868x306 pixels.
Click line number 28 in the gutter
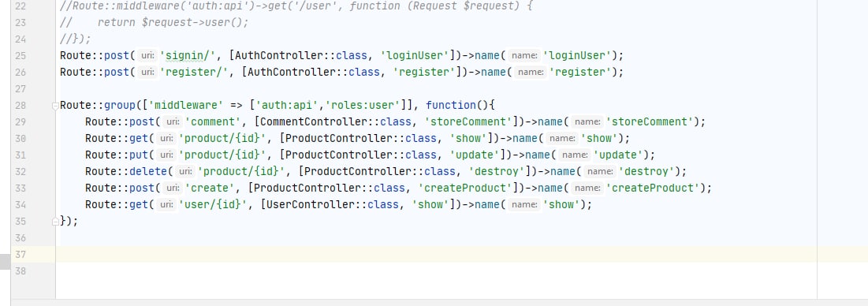[x=20, y=105]
